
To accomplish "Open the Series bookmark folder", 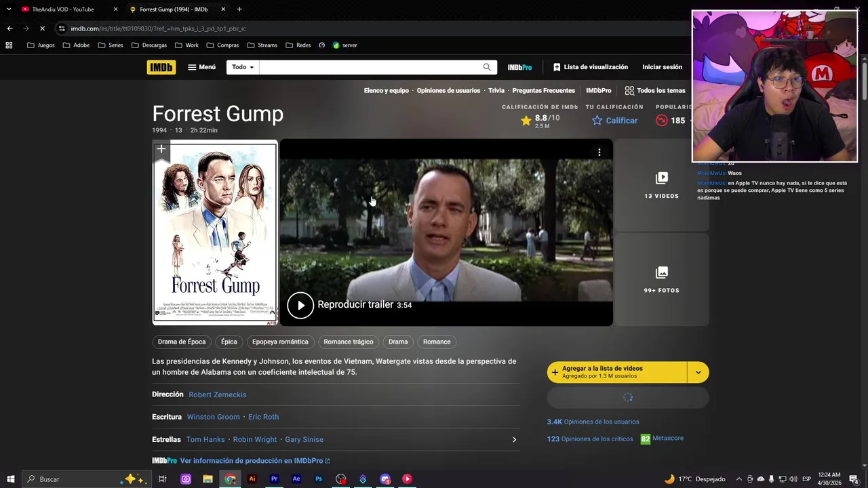I will (111, 45).
